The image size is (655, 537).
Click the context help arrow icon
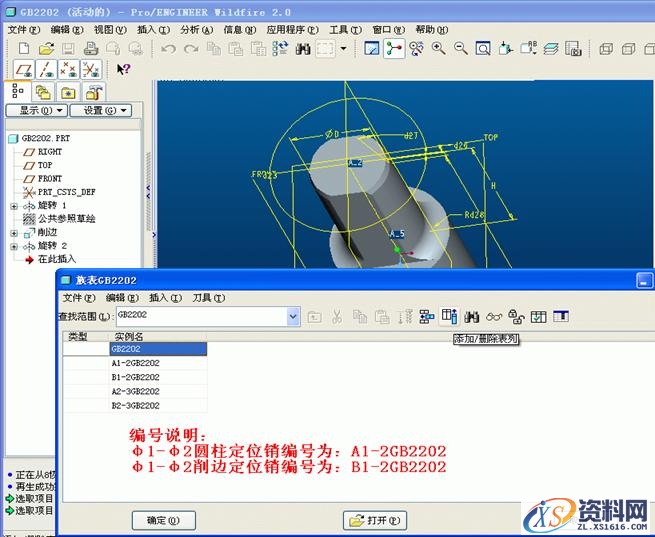[x=124, y=69]
